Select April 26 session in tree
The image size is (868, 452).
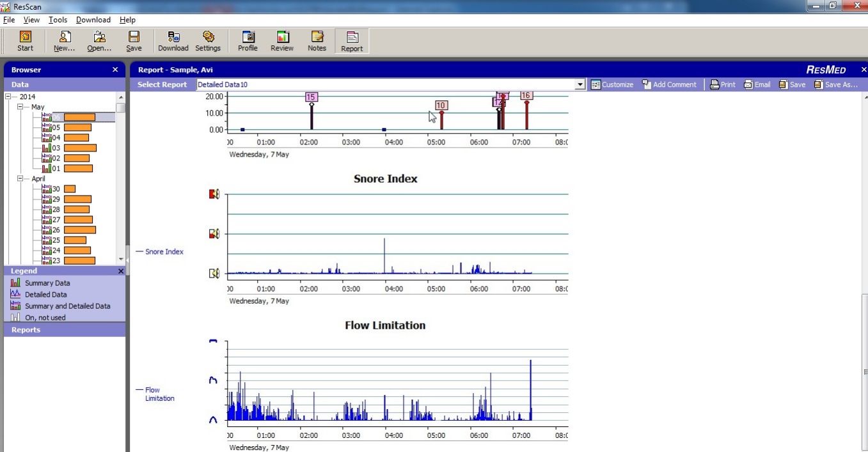click(x=68, y=230)
